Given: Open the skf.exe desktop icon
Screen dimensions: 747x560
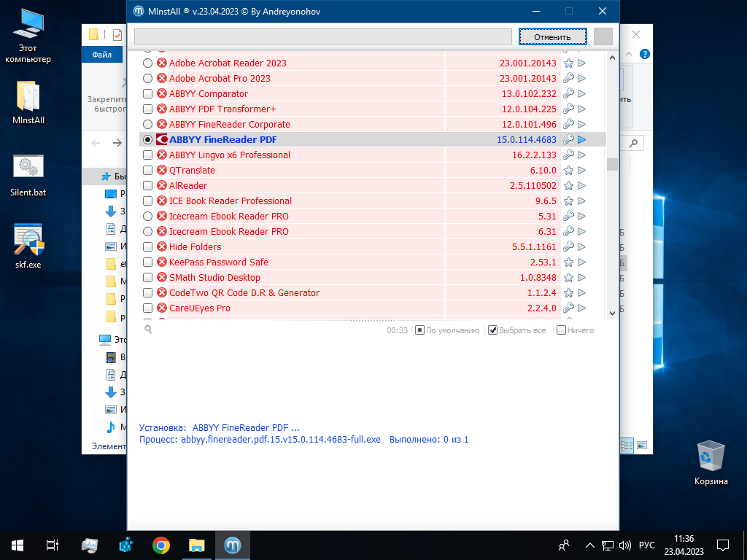Looking at the screenshot, I should [28, 246].
